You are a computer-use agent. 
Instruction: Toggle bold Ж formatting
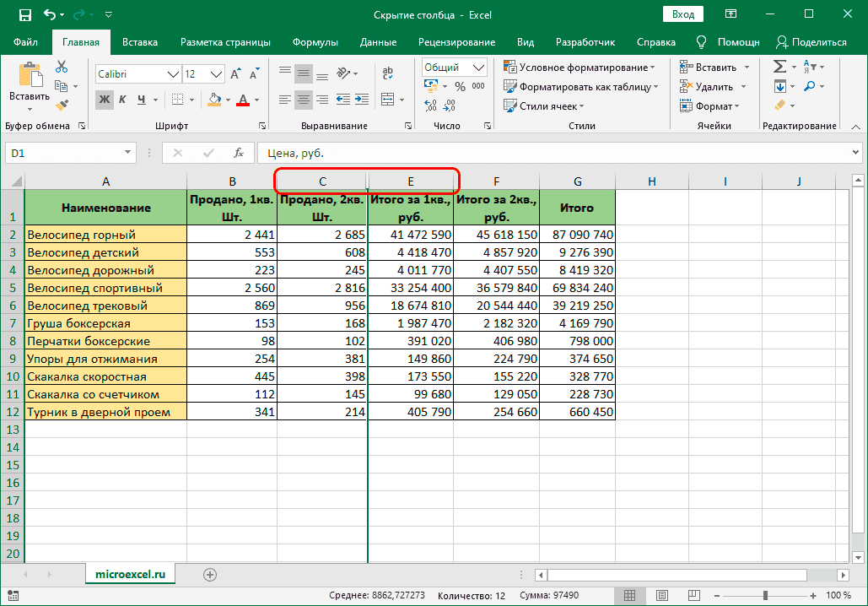pos(105,100)
